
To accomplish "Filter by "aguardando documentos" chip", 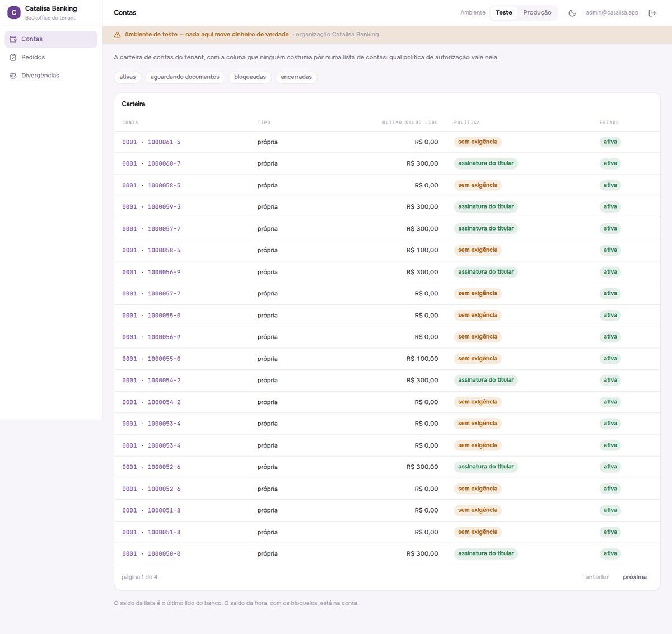I will [x=185, y=77].
